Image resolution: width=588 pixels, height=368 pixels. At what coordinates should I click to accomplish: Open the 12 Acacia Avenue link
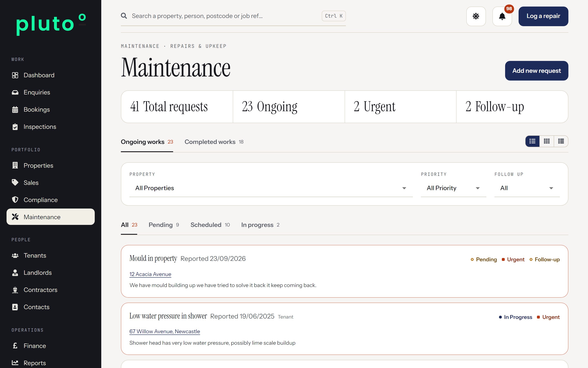click(x=150, y=274)
